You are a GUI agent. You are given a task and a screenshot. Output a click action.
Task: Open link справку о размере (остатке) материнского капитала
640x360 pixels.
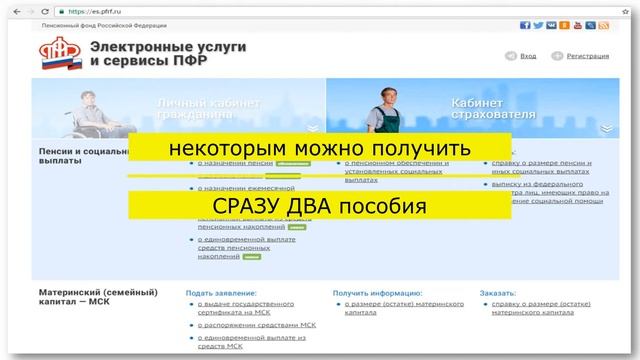click(541, 308)
